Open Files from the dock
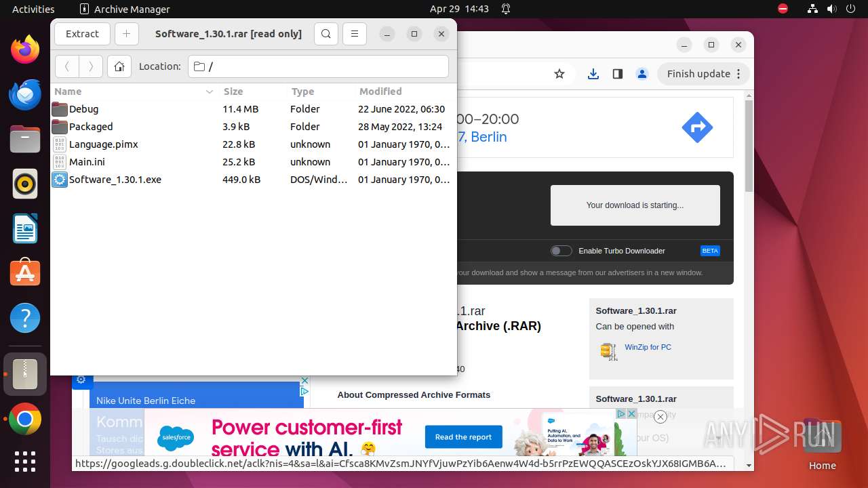 (25, 139)
